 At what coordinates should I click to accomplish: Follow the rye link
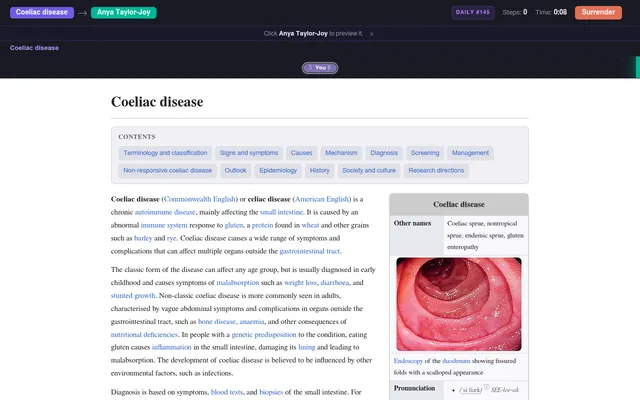tap(171, 238)
